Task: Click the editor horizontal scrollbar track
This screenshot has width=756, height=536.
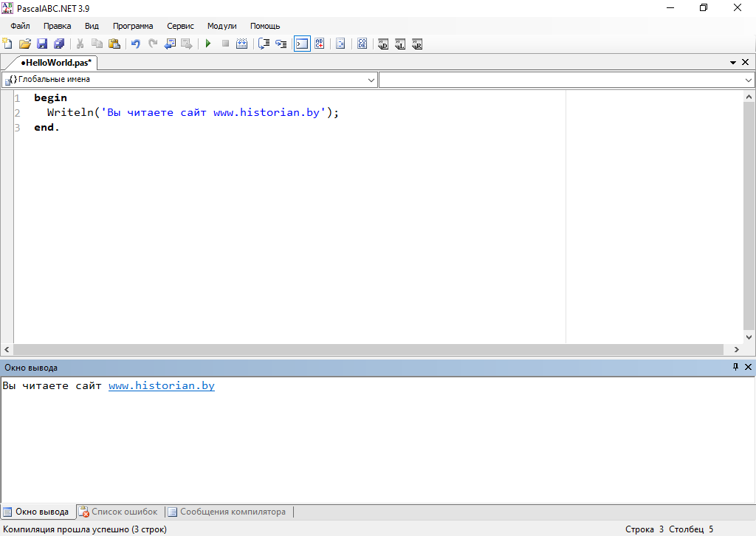Action: point(369,349)
